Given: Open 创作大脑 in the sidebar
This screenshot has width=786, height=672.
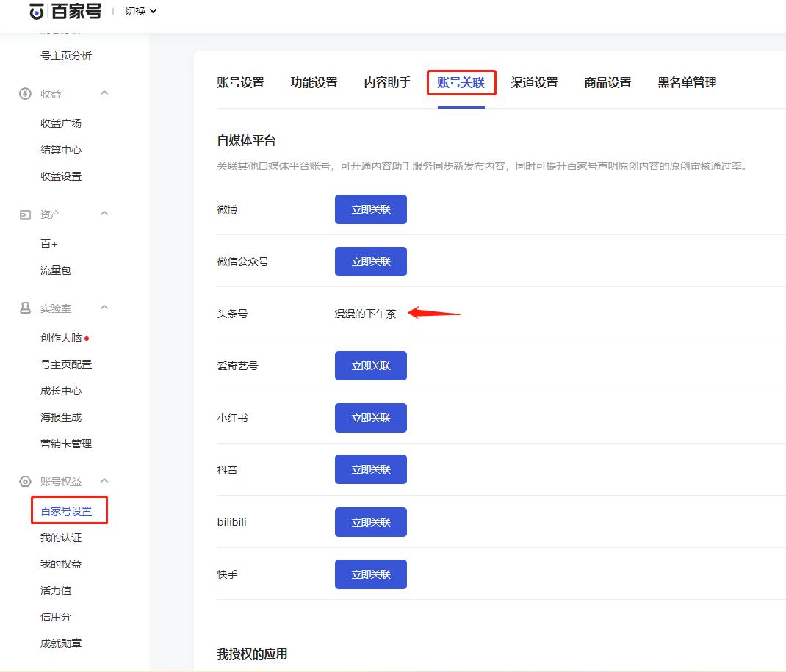Looking at the screenshot, I should [62, 338].
